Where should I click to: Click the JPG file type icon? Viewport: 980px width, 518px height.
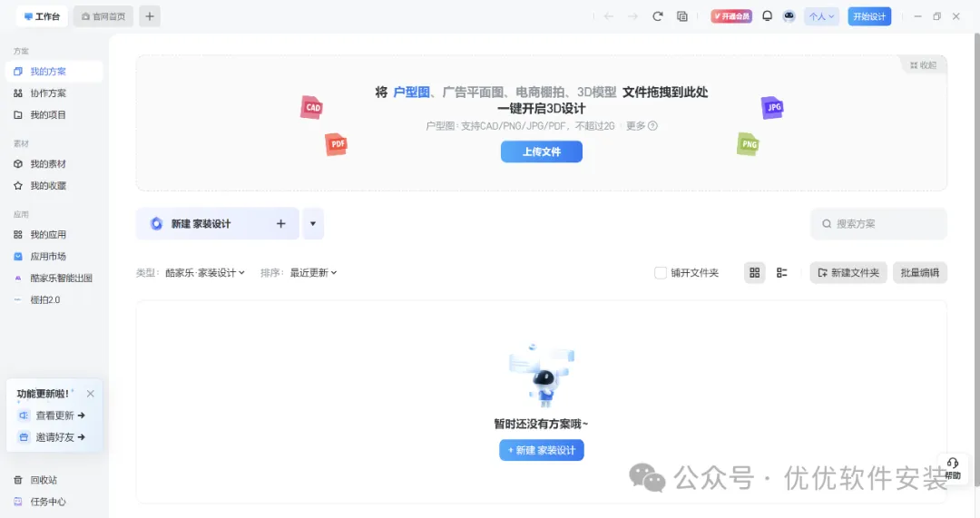click(772, 107)
